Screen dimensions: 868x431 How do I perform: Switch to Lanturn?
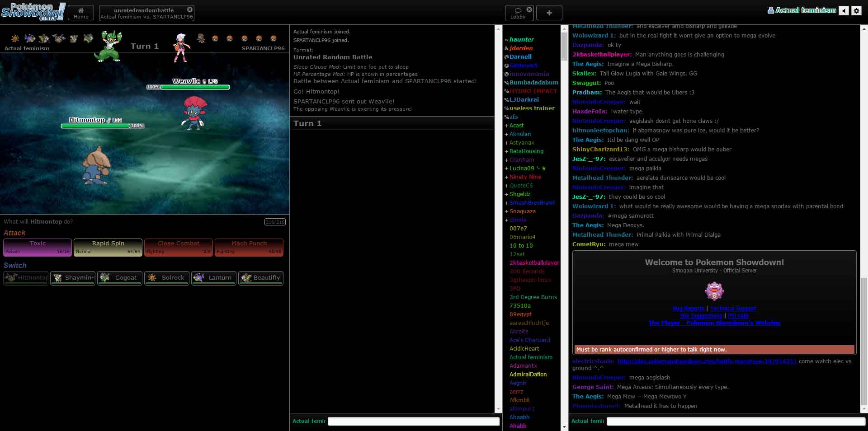click(x=214, y=278)
